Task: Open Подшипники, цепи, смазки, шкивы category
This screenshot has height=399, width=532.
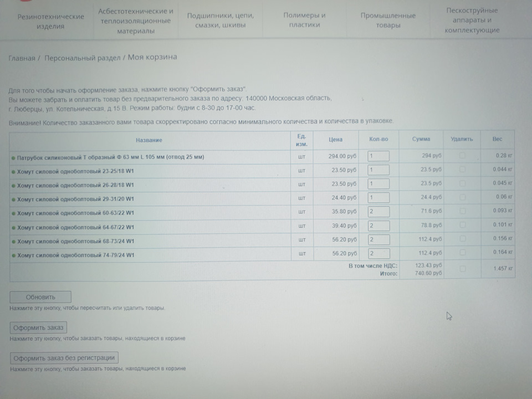Action: coord(220,20)
